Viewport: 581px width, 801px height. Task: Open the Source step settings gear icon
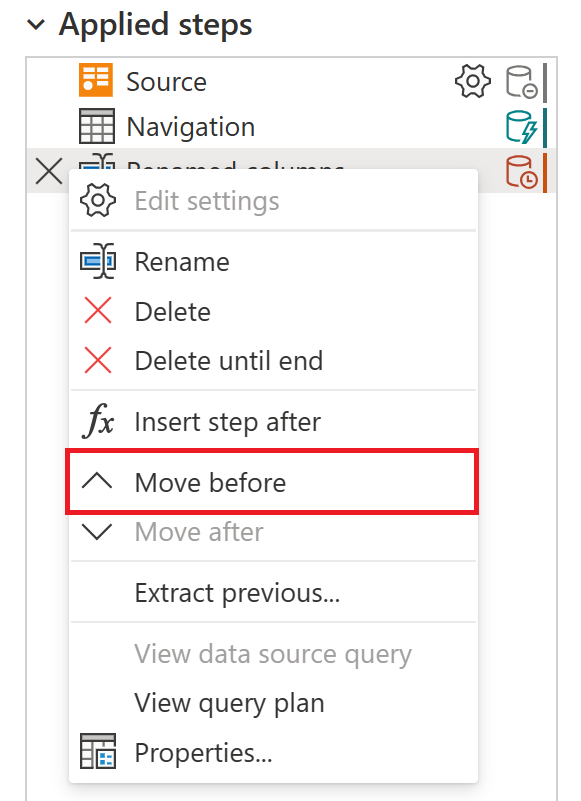(x=472, y=83)
